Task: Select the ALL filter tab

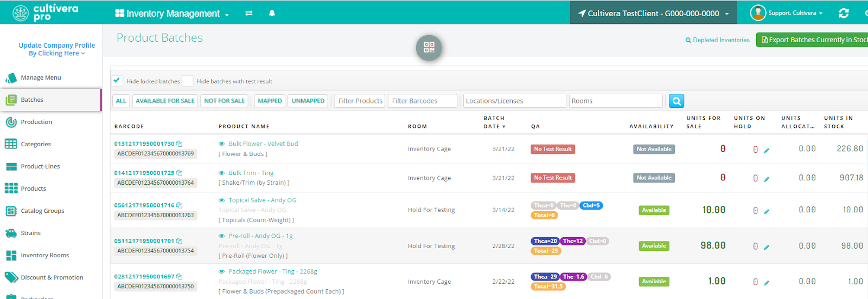Action: pos(121,101)
